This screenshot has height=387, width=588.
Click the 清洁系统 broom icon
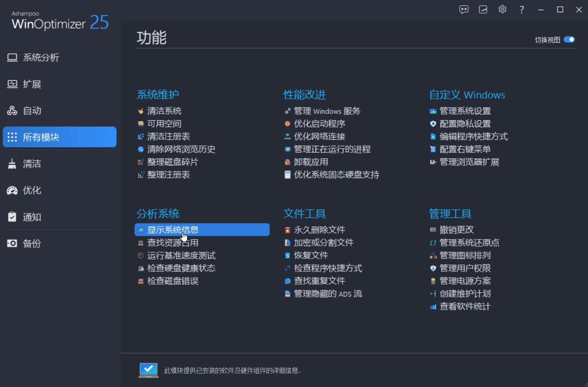141,111
